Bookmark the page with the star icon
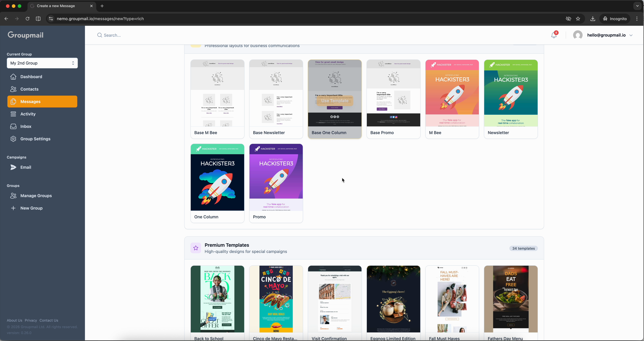The image size is (644, 341). click(578, 19)
